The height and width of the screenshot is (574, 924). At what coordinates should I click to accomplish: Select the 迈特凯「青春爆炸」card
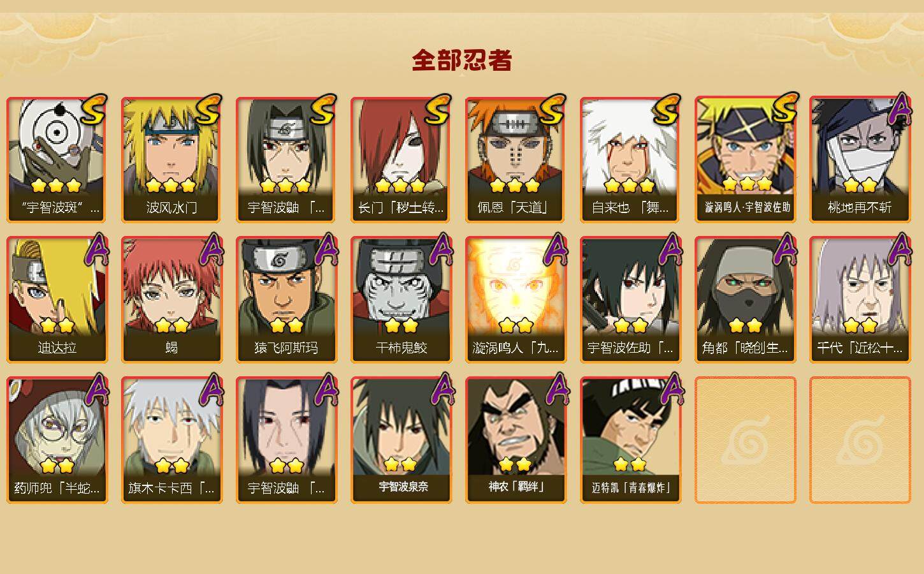(631, 440)
